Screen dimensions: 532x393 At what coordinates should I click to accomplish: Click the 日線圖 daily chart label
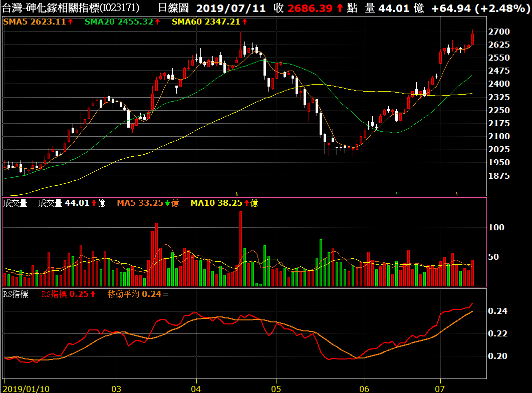(173, 9)
